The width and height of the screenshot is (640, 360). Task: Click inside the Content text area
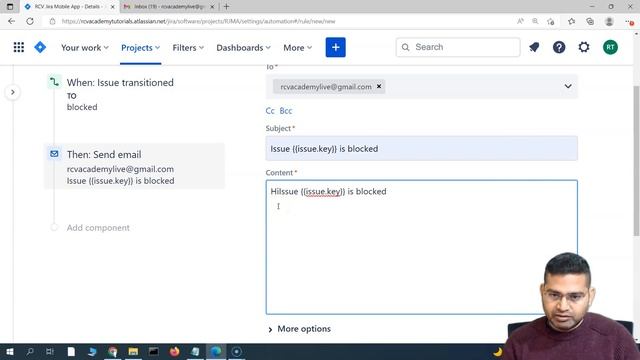(x=422, y=247)
